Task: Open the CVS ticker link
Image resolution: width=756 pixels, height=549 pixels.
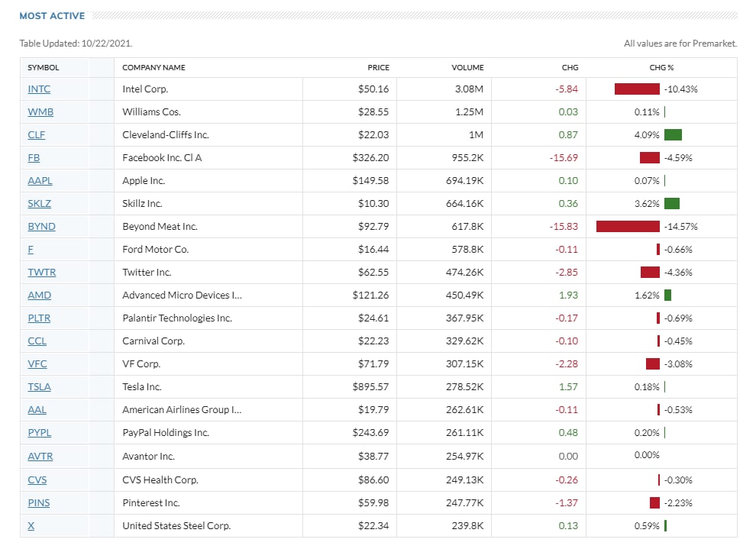Action: tap(37, 480)
